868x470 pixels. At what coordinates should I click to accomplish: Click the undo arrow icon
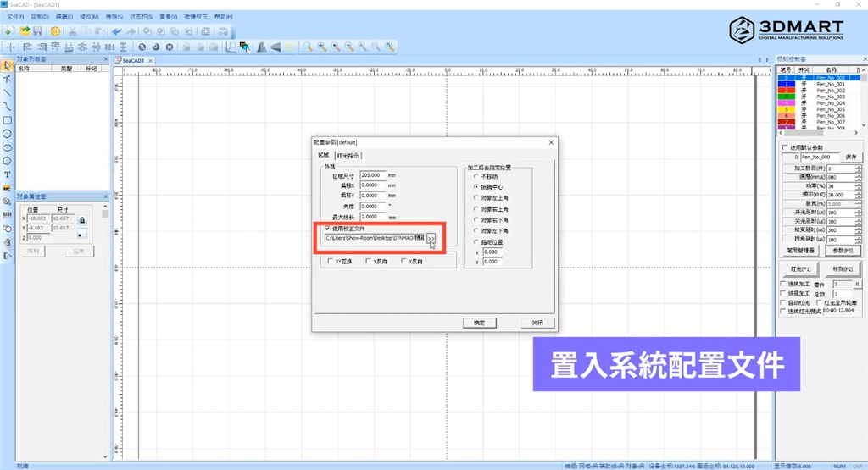[118, 31]
